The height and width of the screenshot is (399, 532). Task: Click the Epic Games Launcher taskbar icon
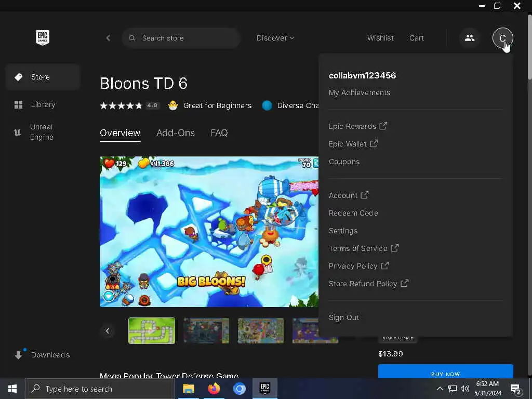[265, 389]
